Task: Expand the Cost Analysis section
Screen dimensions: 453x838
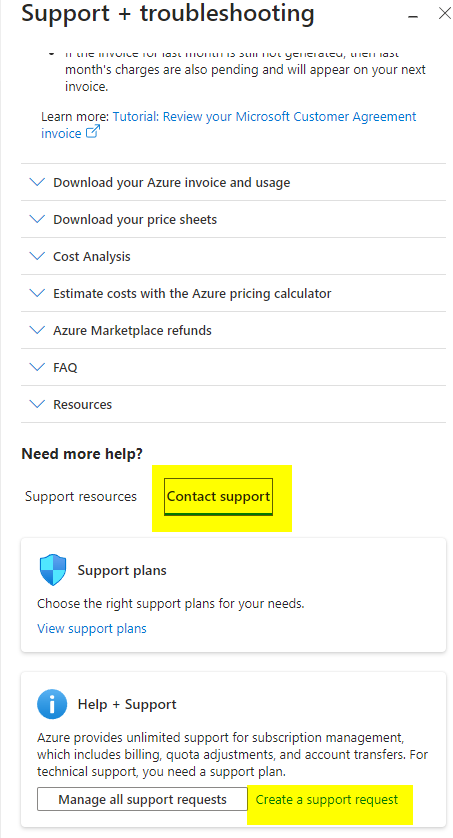Action: [233, 256]
